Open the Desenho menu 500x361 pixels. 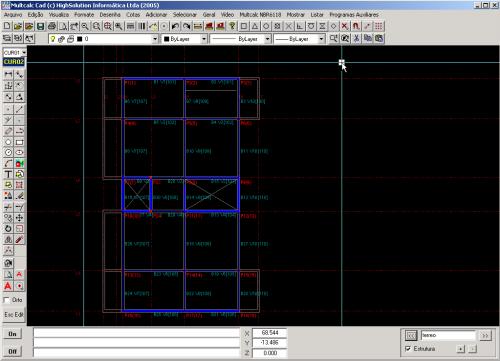click(110, 15)
